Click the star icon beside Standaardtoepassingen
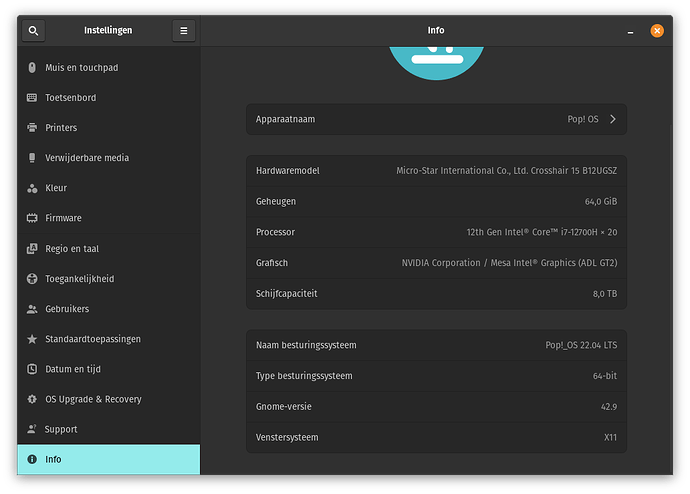 (32, 339)
